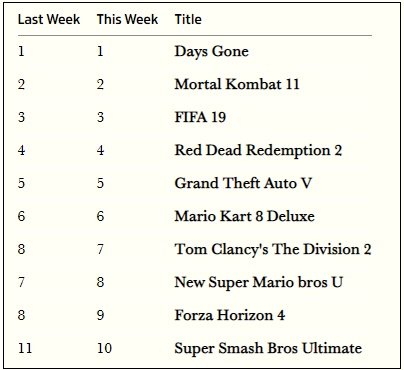Click this-week rank 7 for The Division 2
The height and width of the screenshot is (370, 404).
pos(100,249)
